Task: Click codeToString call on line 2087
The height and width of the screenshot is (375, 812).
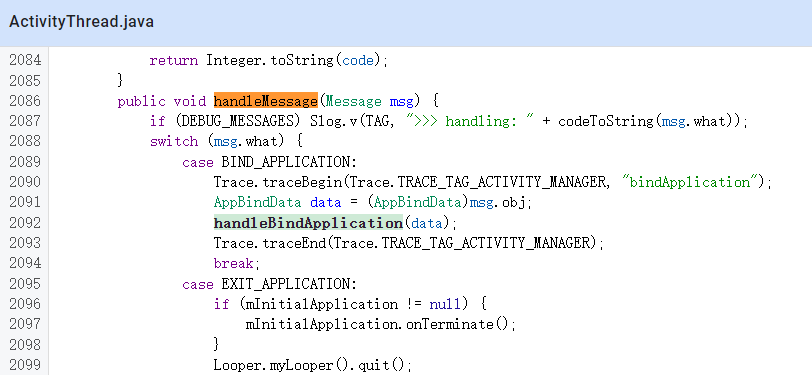Action: coord(606,121)
